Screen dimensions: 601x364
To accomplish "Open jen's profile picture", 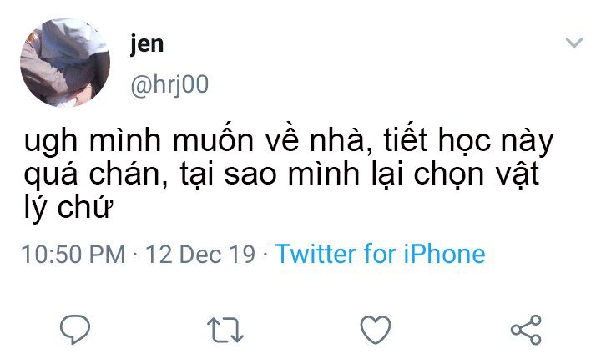I will [65, 63].
